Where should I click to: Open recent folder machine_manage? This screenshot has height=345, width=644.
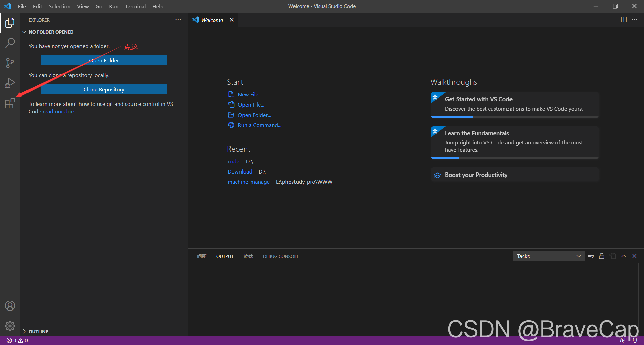(249, 182)
